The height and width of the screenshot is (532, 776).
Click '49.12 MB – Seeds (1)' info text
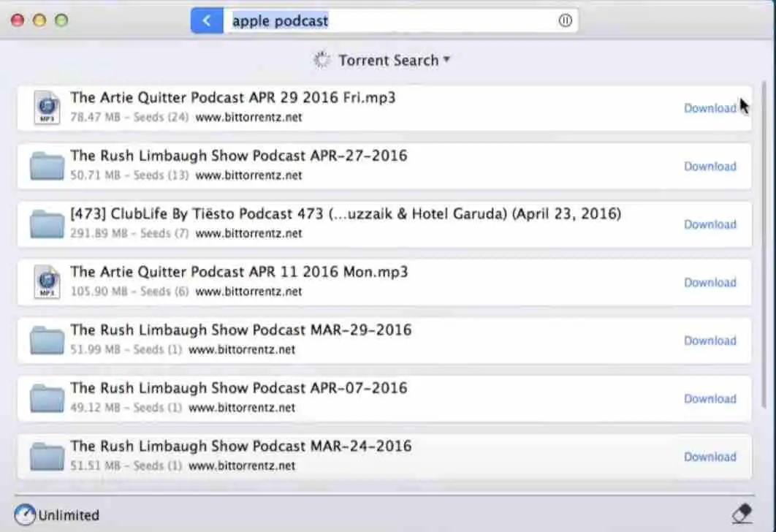(126, 407)
